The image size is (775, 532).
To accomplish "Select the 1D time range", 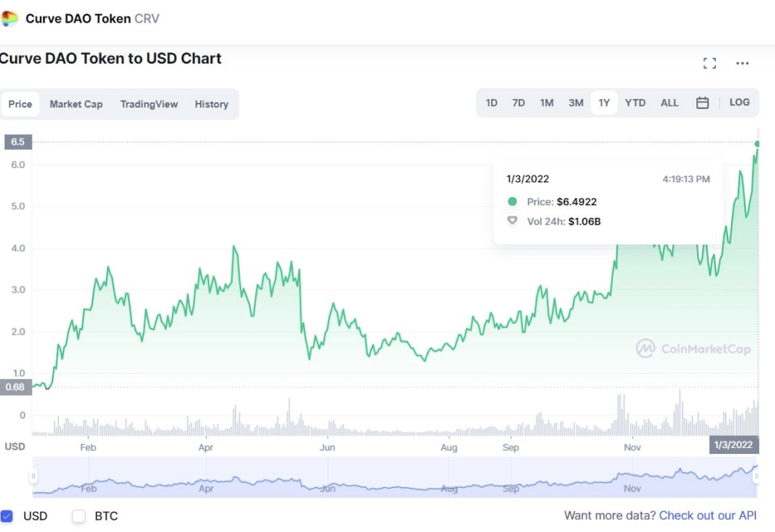I will [x=491, y=102].
